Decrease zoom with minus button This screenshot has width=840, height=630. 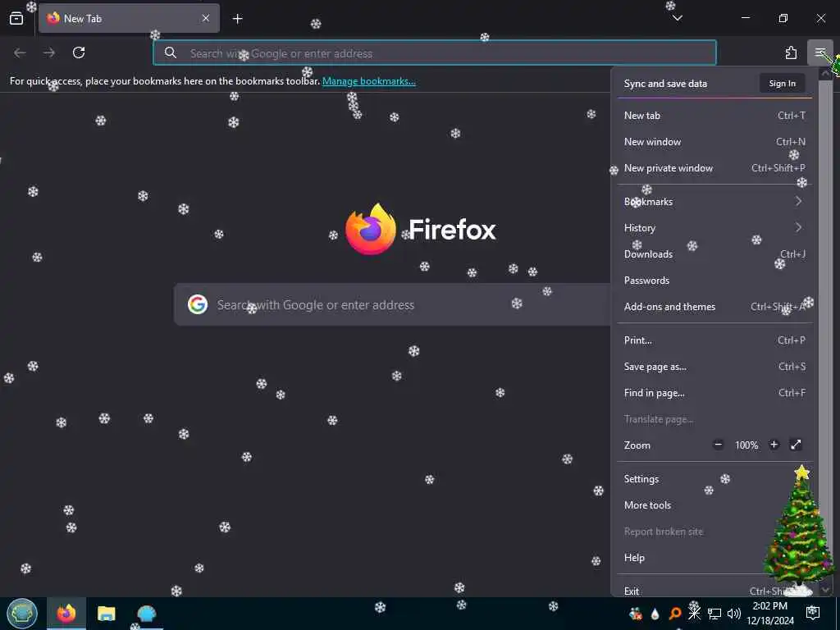point(719,445)
